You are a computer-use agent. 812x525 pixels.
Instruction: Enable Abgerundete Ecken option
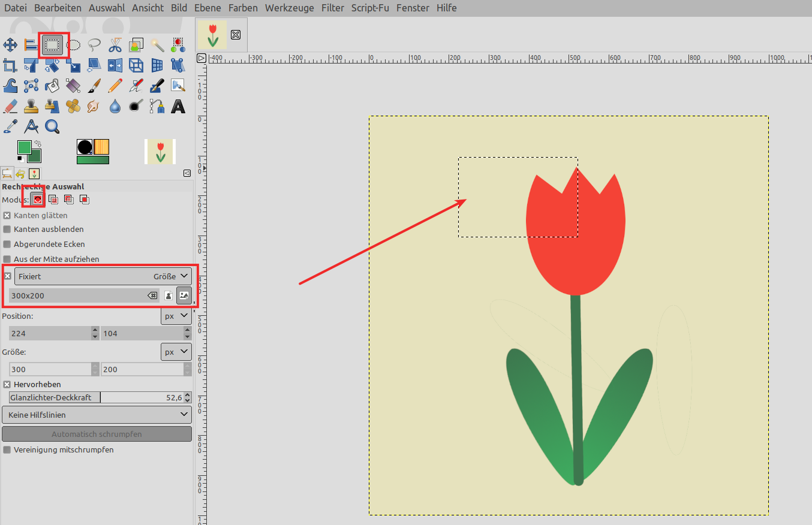pyautogui.click(x=7, y=245)
